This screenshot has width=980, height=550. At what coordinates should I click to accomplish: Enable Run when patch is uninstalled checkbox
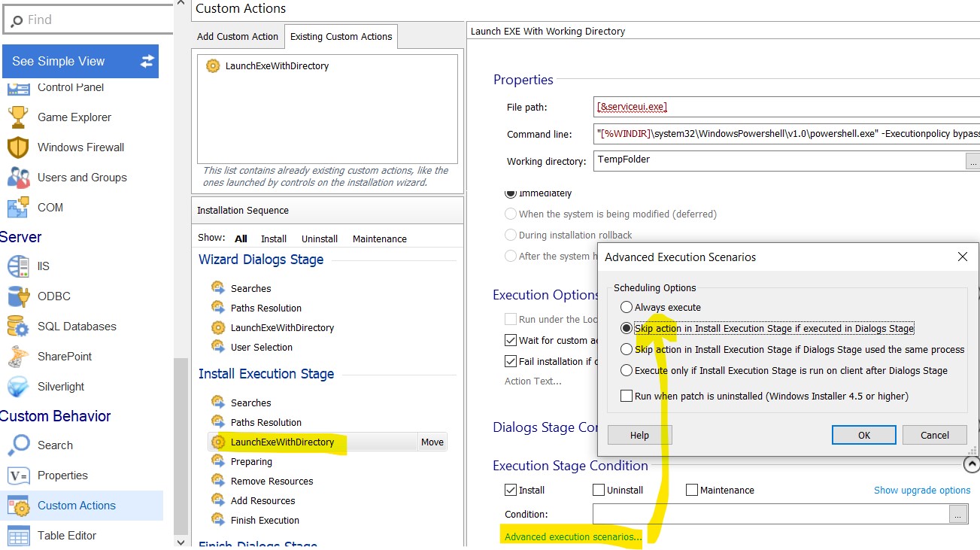[x=626, y=396]
